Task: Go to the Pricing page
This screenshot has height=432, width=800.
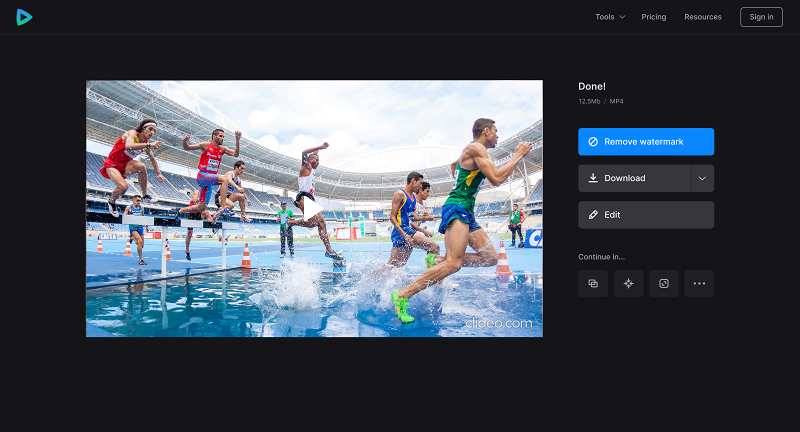Action: coord(654,17)
